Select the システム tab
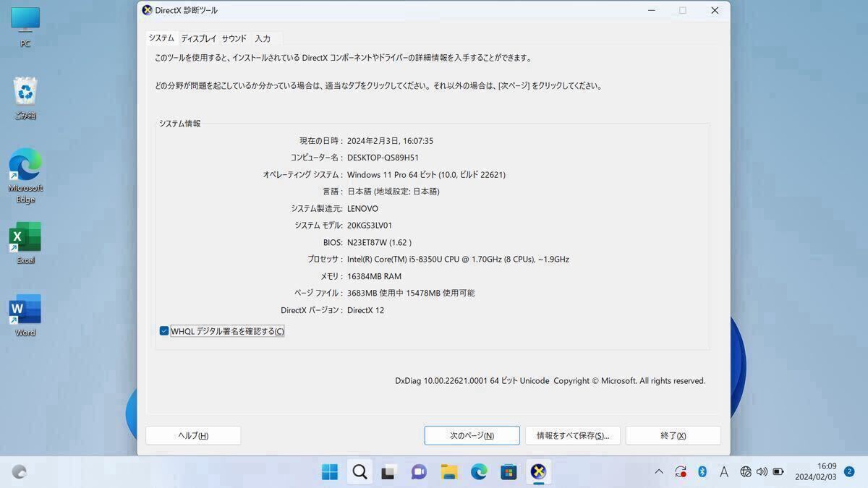The width and height of the screenshot is (868, 488). (161, 38)
